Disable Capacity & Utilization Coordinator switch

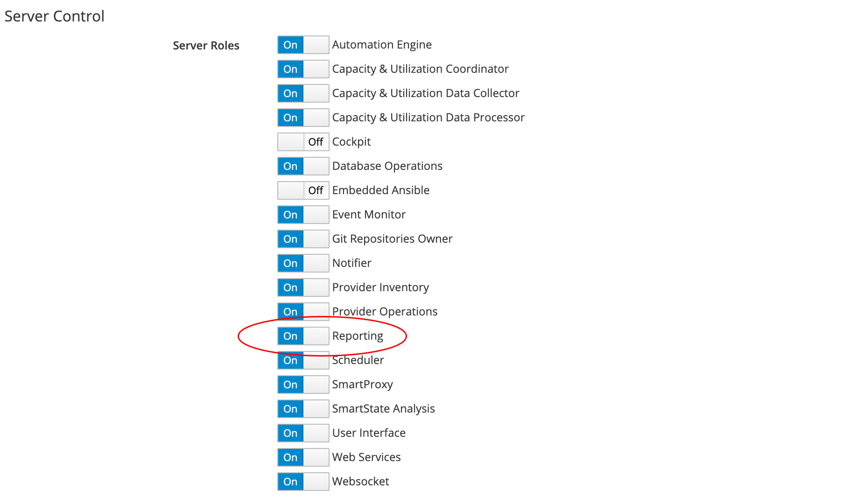click(x=303, y=69)
